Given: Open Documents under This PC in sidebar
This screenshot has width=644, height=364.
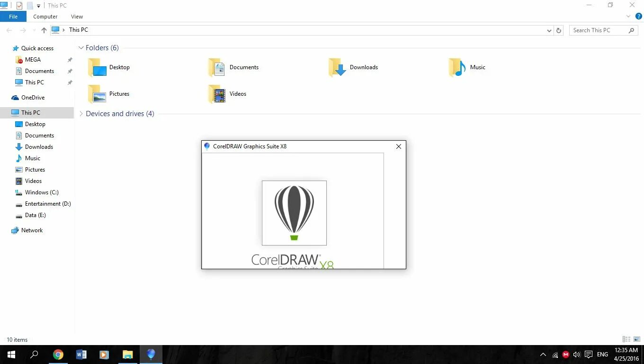Looking at the screenshot, I should click(x=35, y=136).
